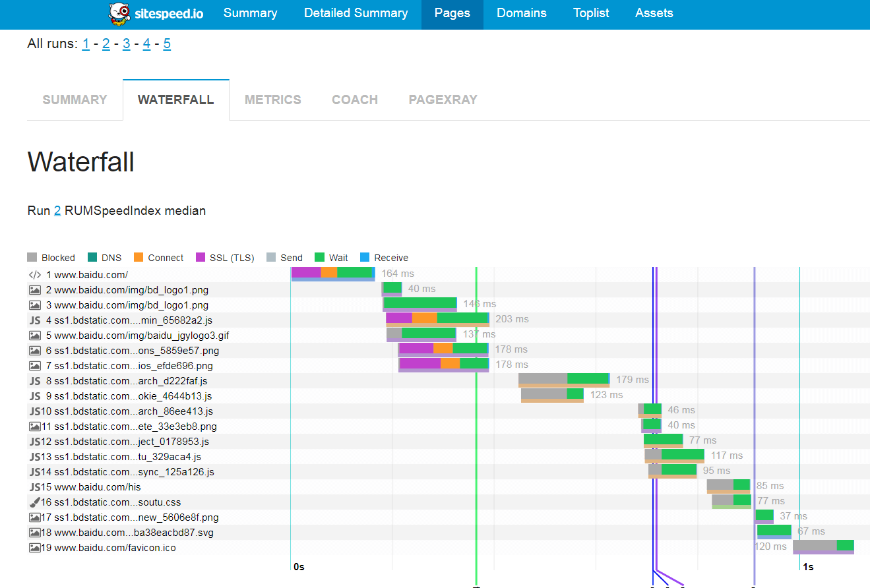Screen dimensions: 870x588
Task: Click JS icon of okie_4644b13.js row
Action: point(35,396)
